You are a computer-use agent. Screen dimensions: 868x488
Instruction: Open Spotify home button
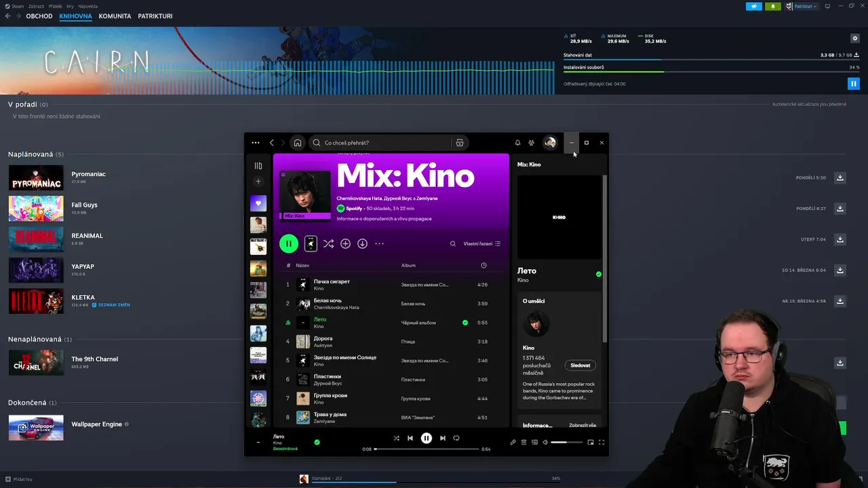pyautogui.click(x=297, y=142)
